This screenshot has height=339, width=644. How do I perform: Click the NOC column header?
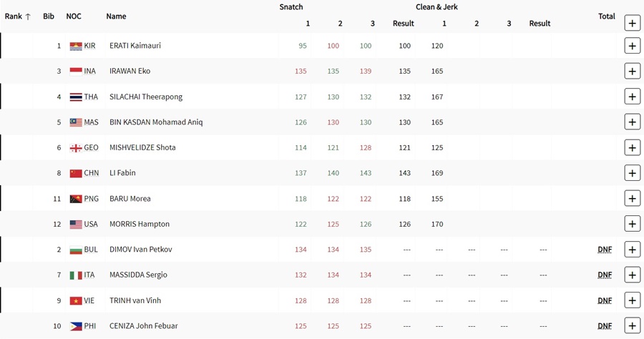pyautogui.click(x=74, y=16)
